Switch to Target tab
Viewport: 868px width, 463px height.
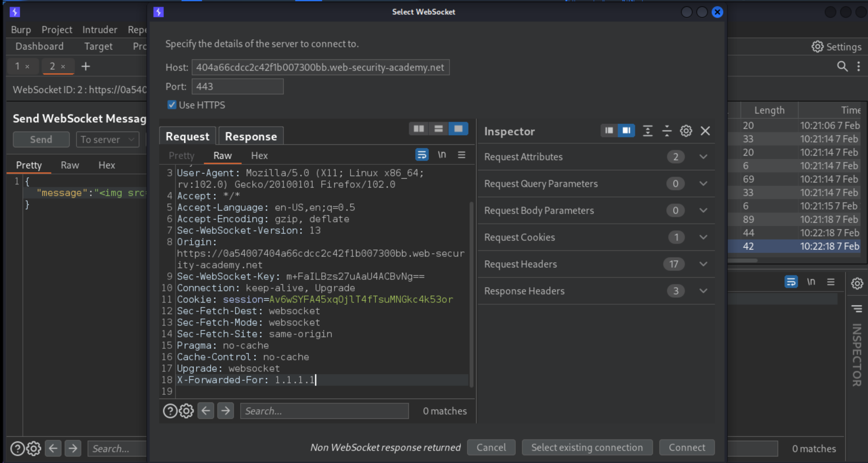(x=98, y=46)
